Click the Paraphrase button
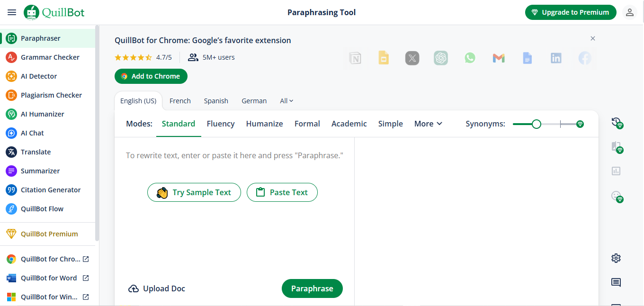 coord(312,288)
